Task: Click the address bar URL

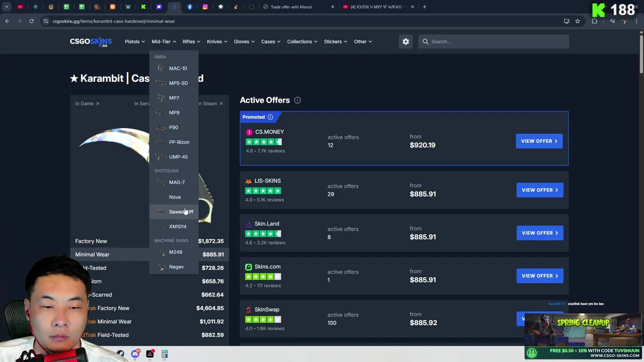Action: [114, 21]
